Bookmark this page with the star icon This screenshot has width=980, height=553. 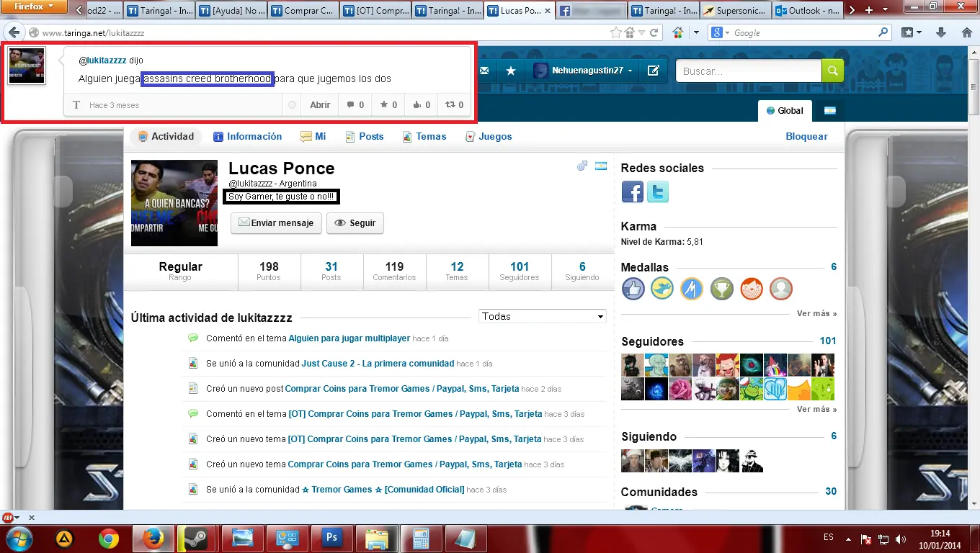pos(615,32)
